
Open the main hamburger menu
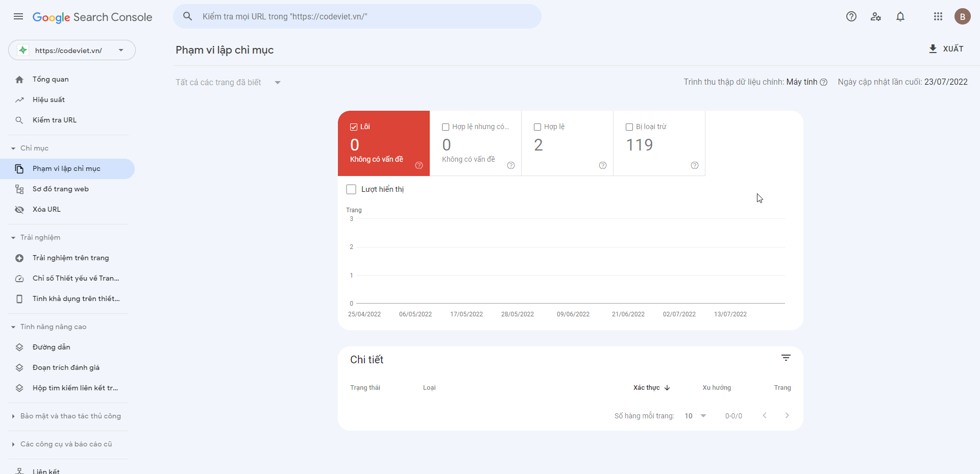18,16
